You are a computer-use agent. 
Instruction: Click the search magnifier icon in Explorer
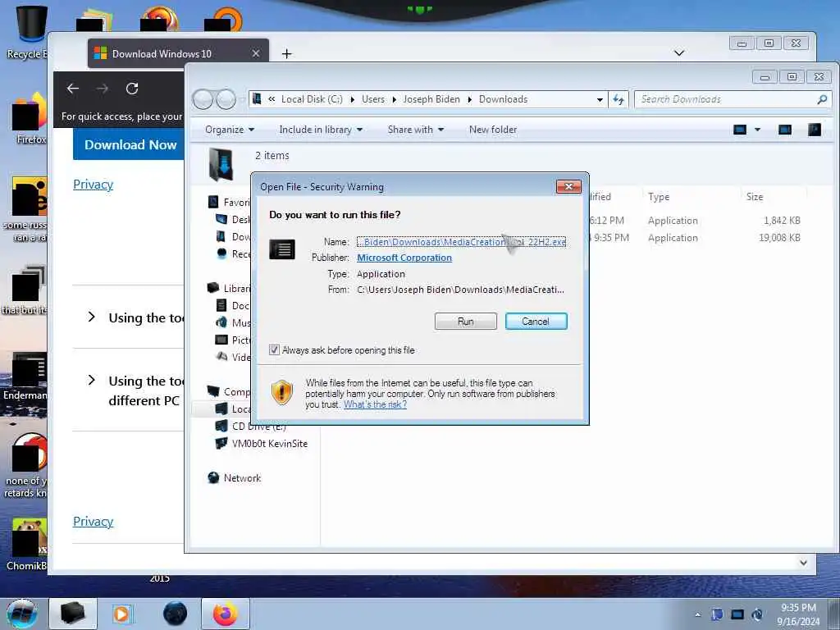[x=822, y=99]
